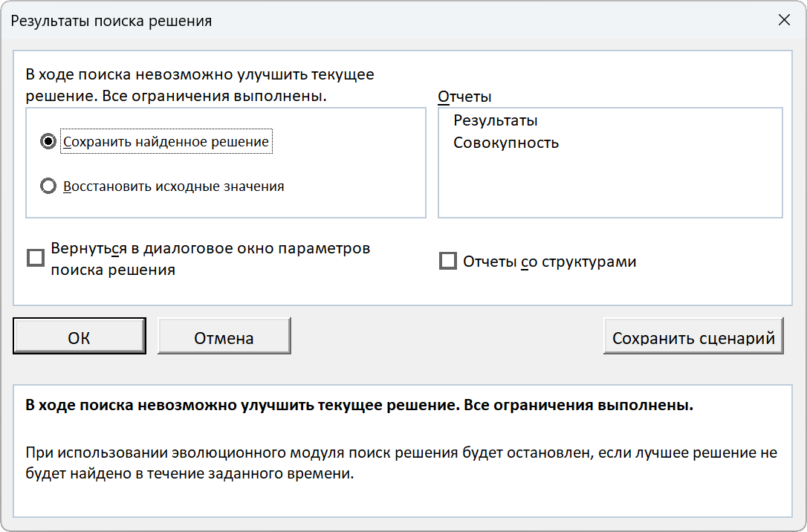Cancel the solver results dialog
This screenshot has width=807, height=532.
[222, 336]
